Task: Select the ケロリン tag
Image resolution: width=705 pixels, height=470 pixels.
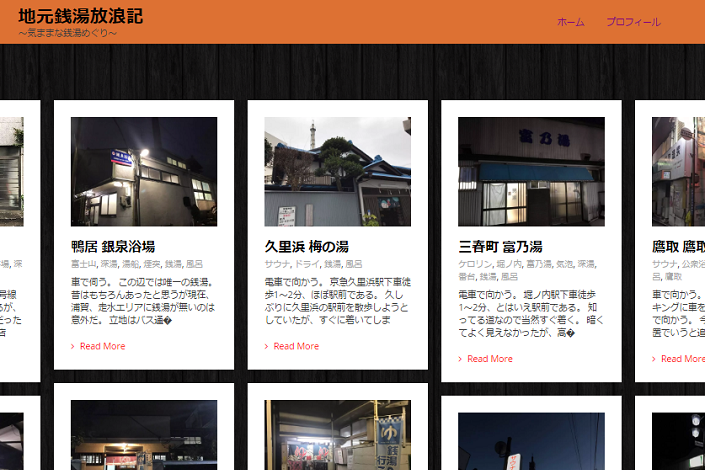Action: coord(474,264)
